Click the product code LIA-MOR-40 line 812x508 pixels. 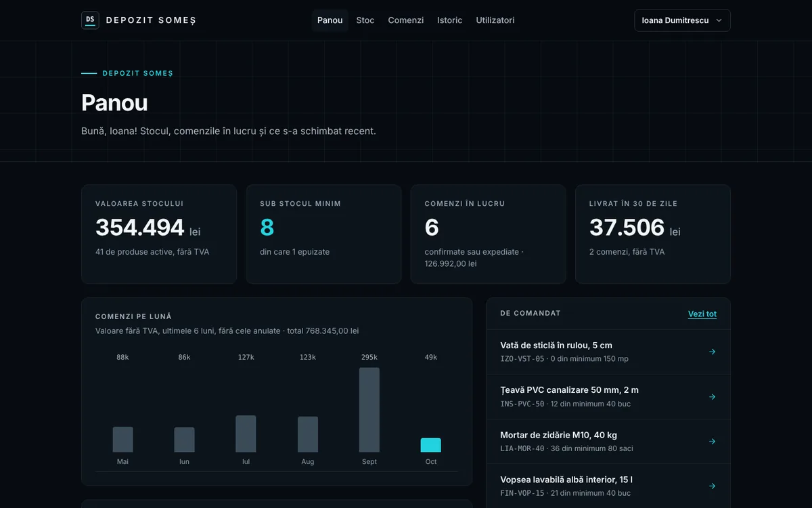(x=567, y=448)
